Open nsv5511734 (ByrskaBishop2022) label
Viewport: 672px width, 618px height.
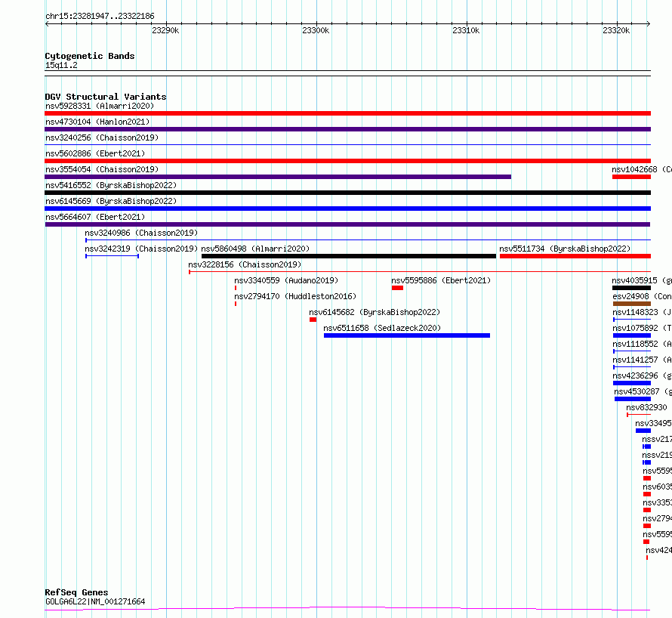pyautogui.click(x=565, y=249)
